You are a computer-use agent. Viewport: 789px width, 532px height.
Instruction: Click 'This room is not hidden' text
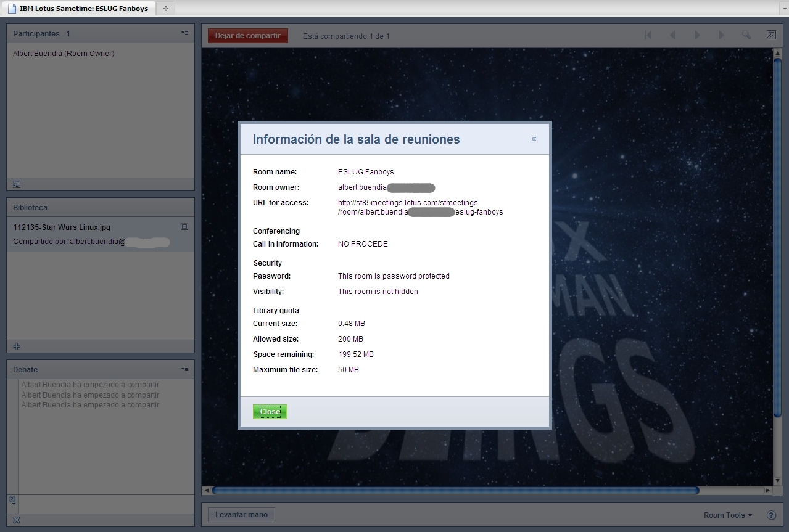[x=378, y=292]
